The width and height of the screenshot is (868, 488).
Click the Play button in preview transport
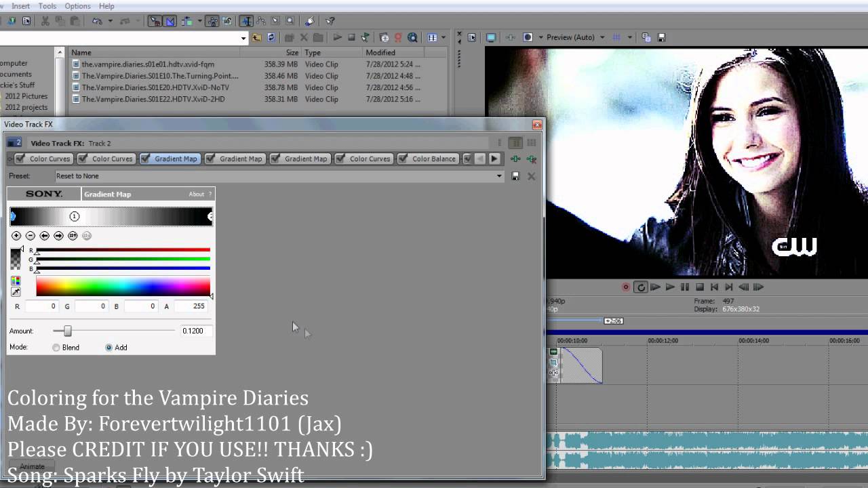(x=670, y=287)
